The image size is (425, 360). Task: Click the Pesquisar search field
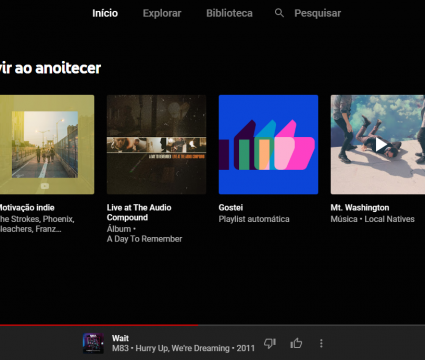point(317,13)
